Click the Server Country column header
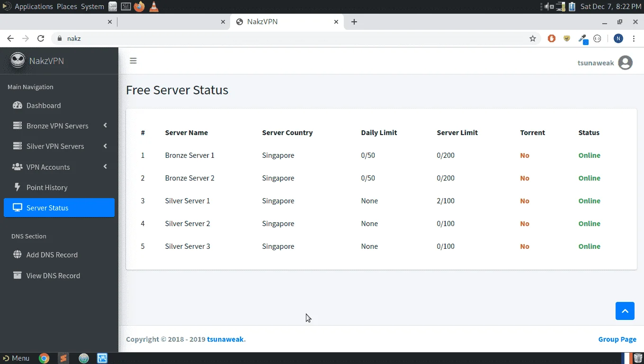The height and width of the screenshot is (364, 644). [x=287, y=133]
